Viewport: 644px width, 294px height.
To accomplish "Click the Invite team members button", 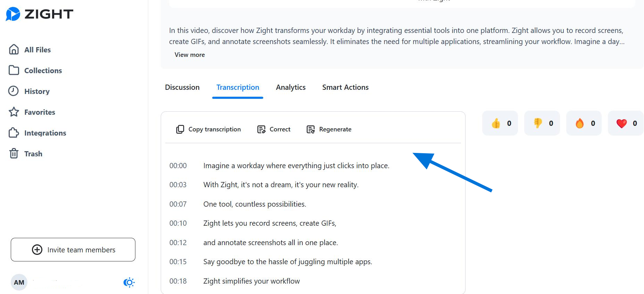I will tap(73, 250).
